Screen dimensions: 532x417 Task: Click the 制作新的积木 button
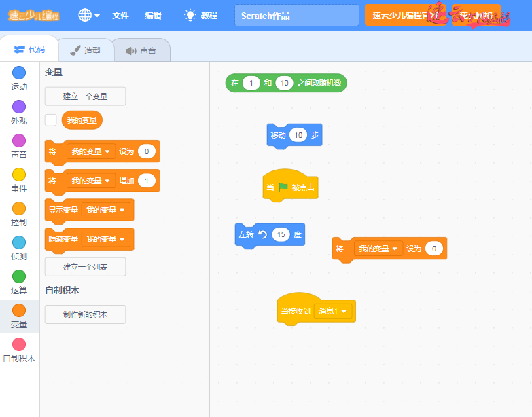click(85, 314)
